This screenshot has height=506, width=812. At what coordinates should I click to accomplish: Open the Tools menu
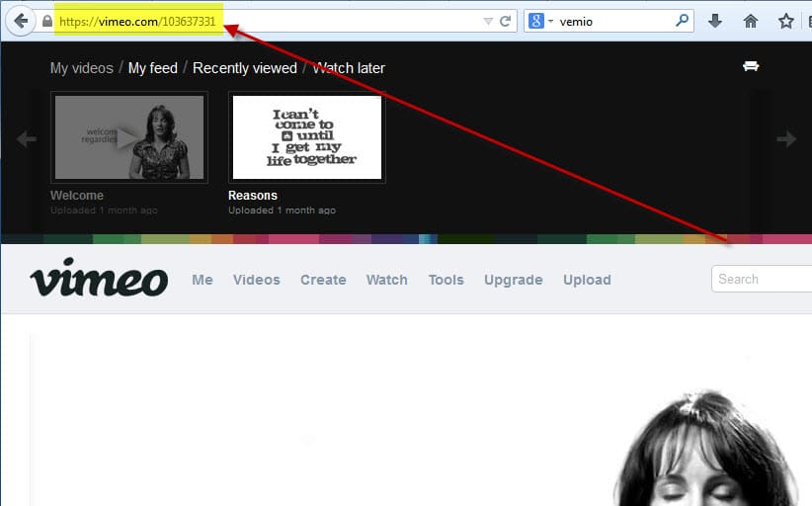pyautogui.click(x=446, y=280)
